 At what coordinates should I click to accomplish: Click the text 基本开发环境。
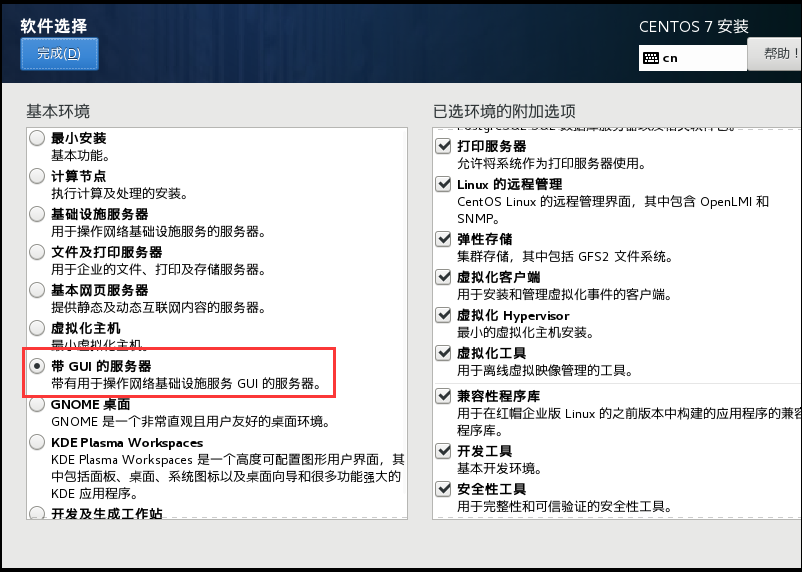500,468
